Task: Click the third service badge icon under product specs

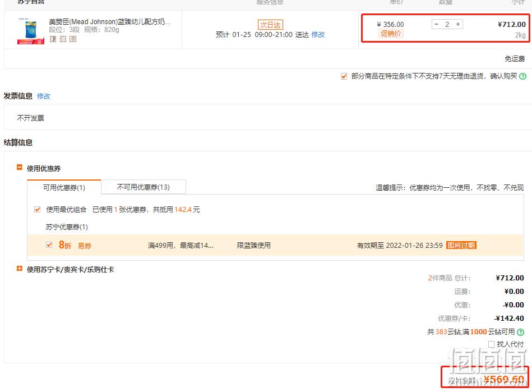Action: click(73, 39)
